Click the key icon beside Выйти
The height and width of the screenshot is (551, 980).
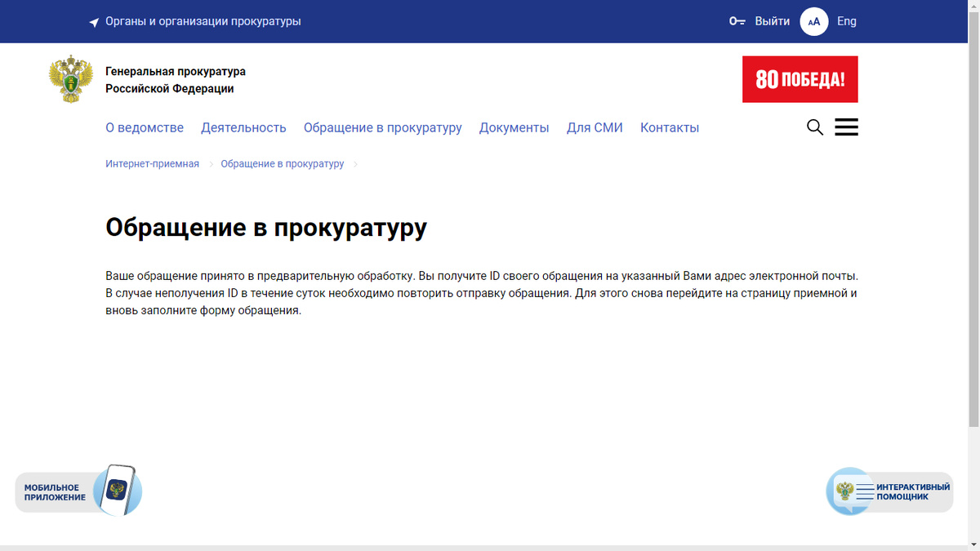pos(735,21)
